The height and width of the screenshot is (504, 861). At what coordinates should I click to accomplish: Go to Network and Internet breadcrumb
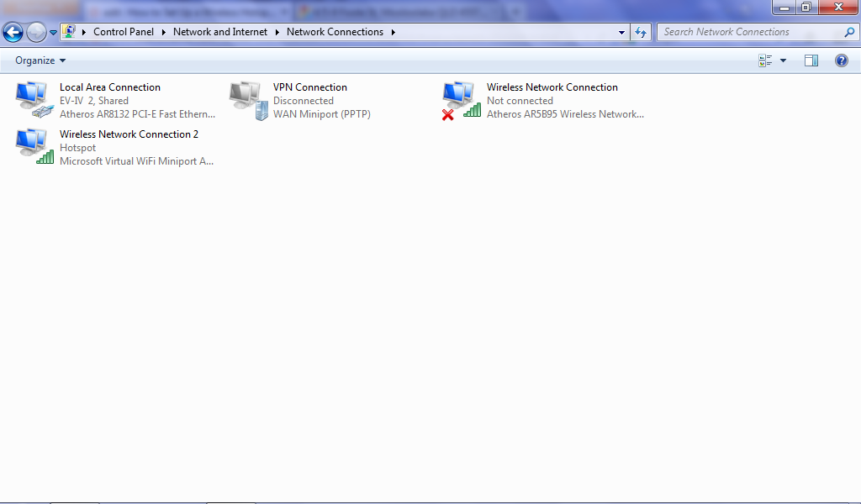pyautogui.click(x=220, y=32)
